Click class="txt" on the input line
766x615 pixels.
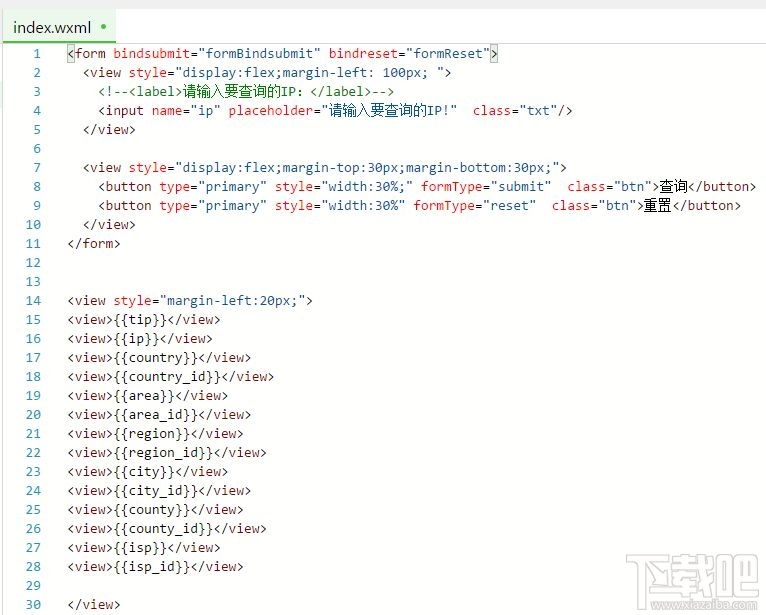click(x=514, y=111)
